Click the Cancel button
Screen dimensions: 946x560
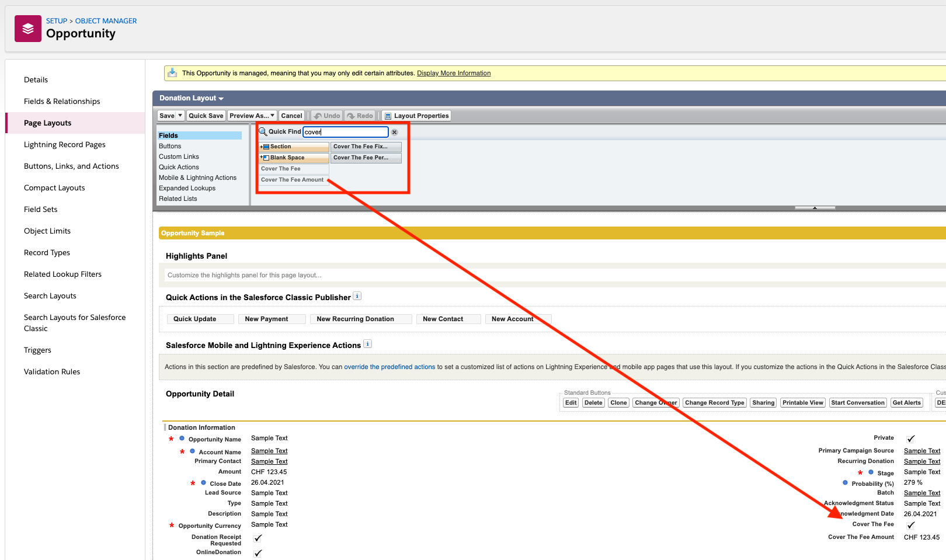291,116
